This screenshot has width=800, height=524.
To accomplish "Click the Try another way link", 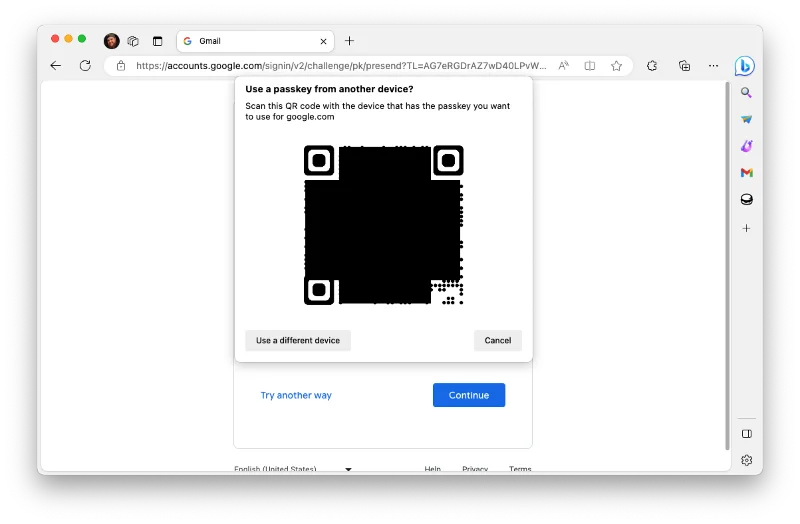I will [296, 395].
